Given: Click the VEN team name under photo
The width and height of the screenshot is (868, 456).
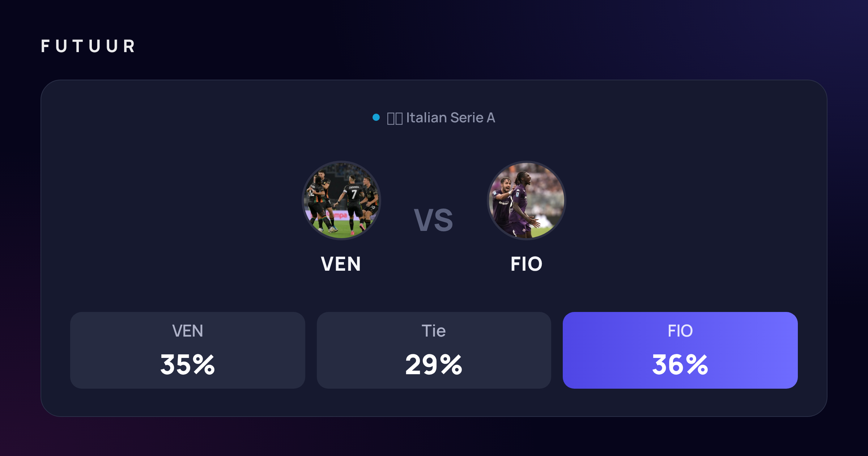Looking at the screenshot, I should [341, 264].
